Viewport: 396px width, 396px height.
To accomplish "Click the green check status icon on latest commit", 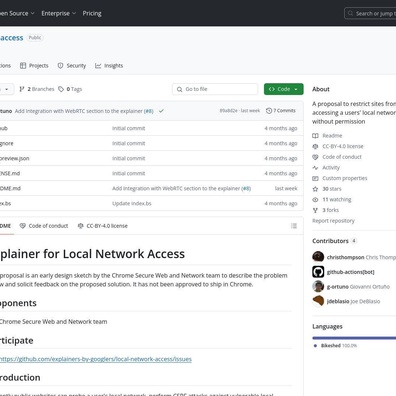I will [x=161, y=111].
